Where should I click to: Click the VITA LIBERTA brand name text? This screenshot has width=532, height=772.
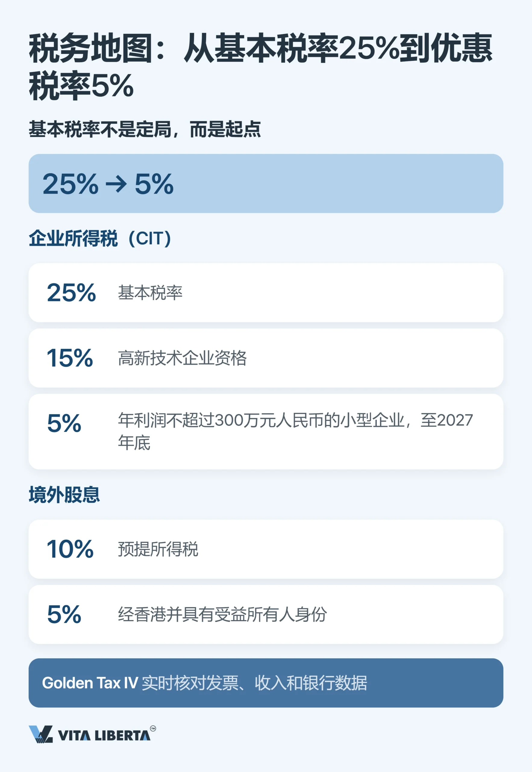coord(104,736)
